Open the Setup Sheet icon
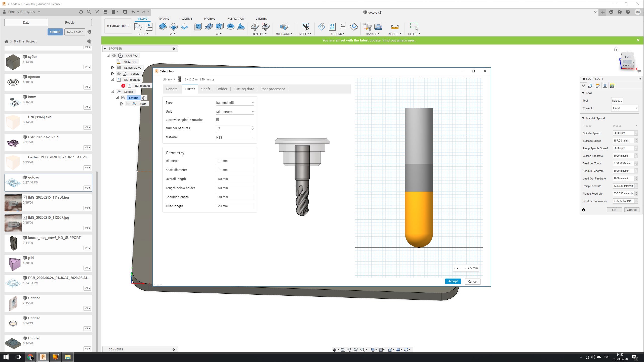Image resolution: width=644 pixels, height=362 pixels. [343, 26]
